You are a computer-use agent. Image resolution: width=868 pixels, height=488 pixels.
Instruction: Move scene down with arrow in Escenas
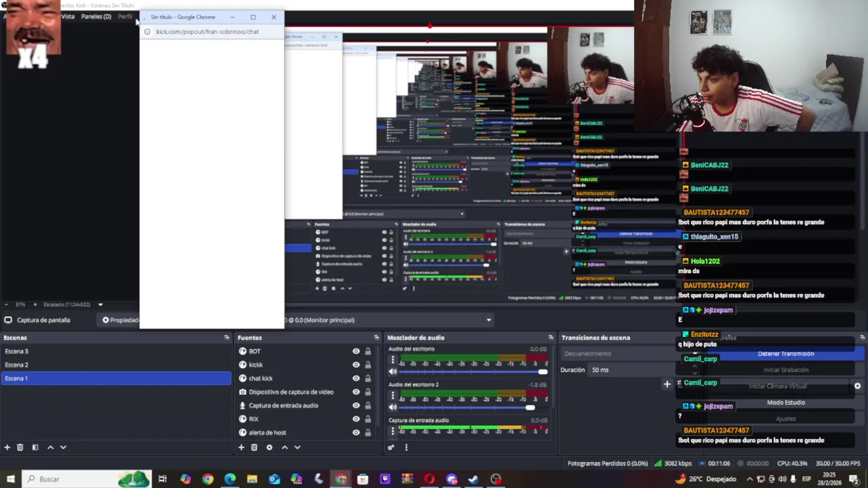click(63, 447)
